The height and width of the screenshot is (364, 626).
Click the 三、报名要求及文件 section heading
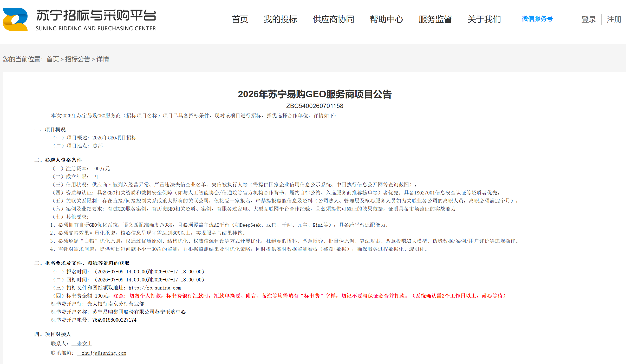tap(82, 263)
